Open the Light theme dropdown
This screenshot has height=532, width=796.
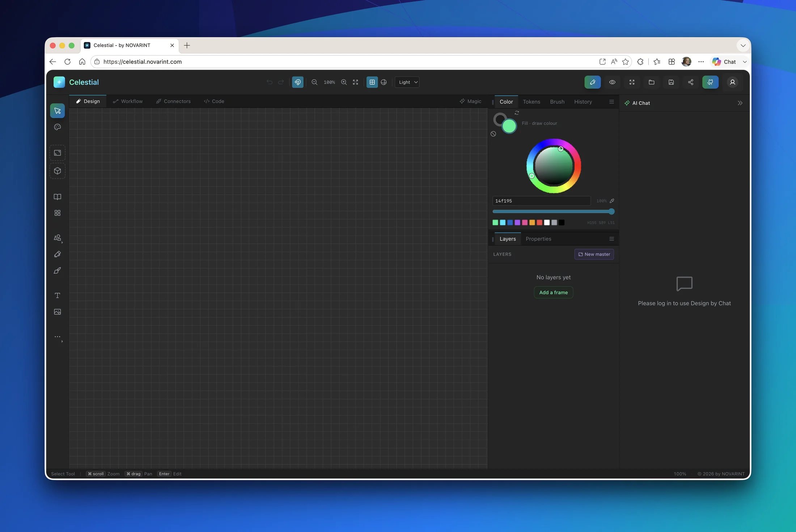click(407, 82)
